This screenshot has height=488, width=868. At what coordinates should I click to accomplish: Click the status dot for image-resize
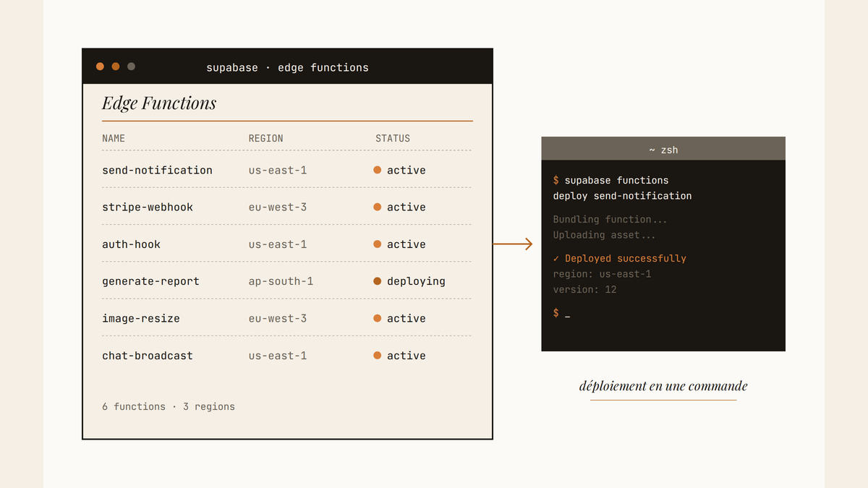pos(378,318)
